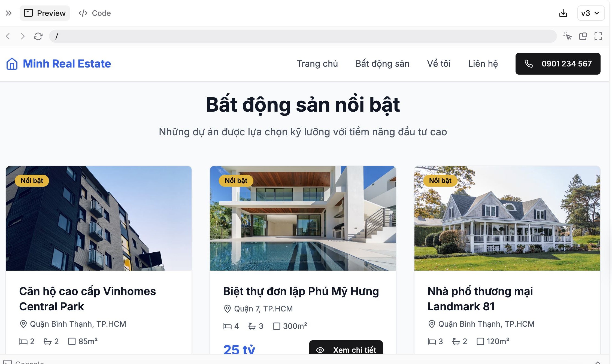This screenshot has height=364, width=612.
Task: Expand the sidebar with double chevron icon
Action: [9, 13]
